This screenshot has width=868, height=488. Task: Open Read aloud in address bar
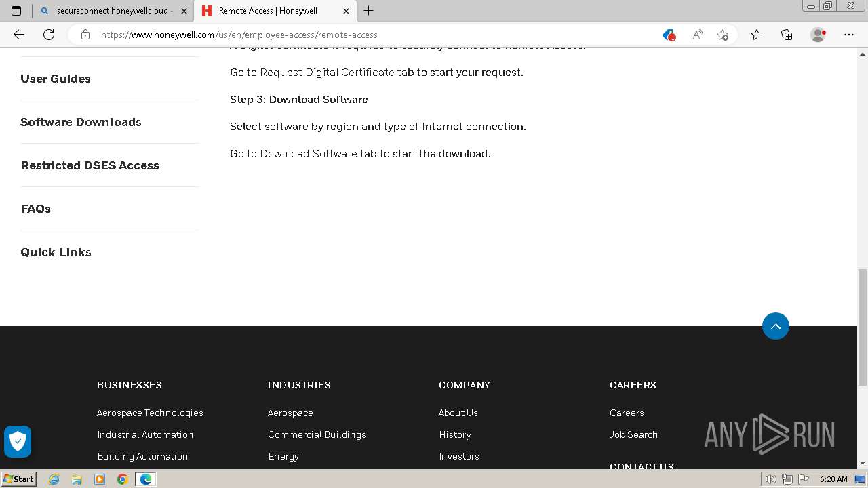click(x=697, y=35)
